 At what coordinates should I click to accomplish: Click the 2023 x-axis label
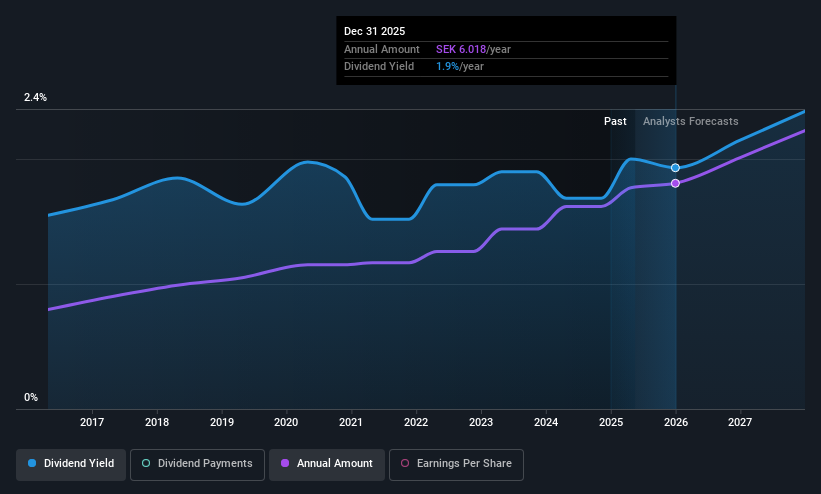pyautogui.click(x=481, y=422)
